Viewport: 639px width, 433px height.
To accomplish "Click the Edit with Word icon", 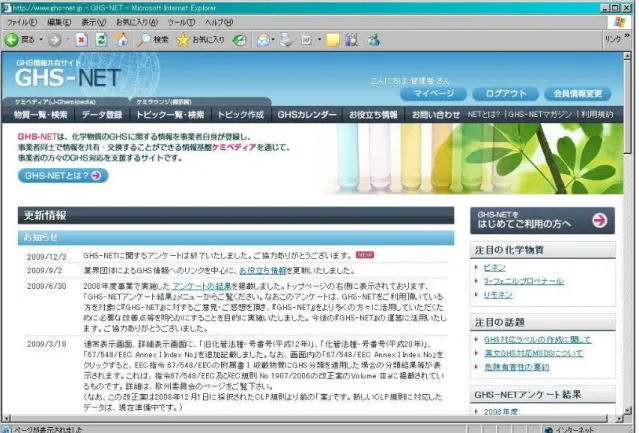I will 306,40.
